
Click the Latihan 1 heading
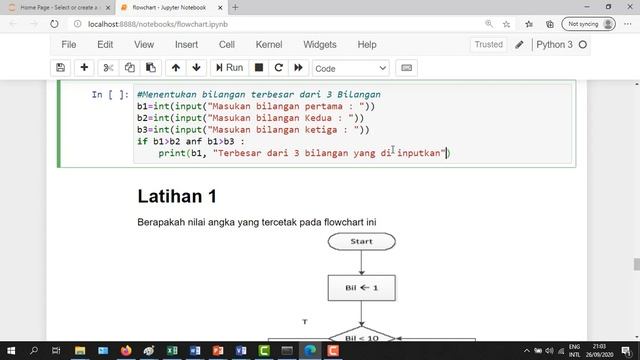click(177, 196)
